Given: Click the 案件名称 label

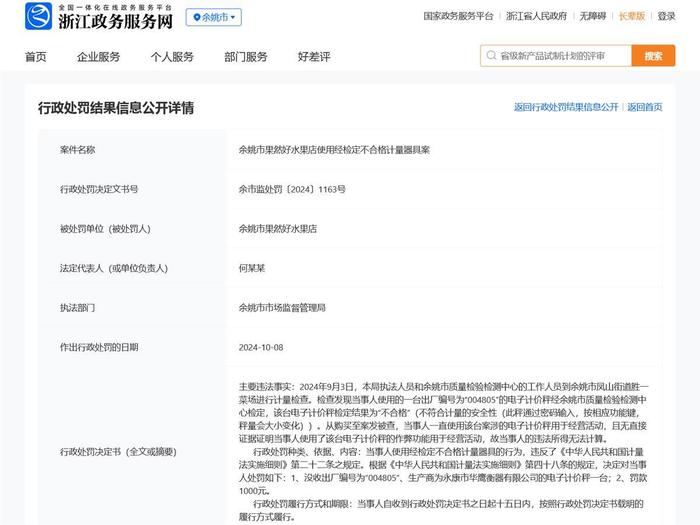Looking at the screenshot, I should [x=78, y=150].
